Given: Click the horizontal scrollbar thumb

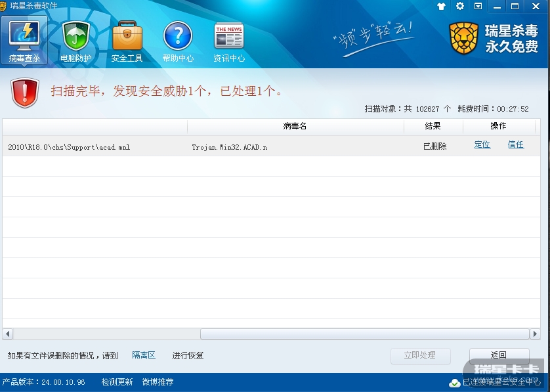Looking at the screenshot, I should click(x=365, y=334).
